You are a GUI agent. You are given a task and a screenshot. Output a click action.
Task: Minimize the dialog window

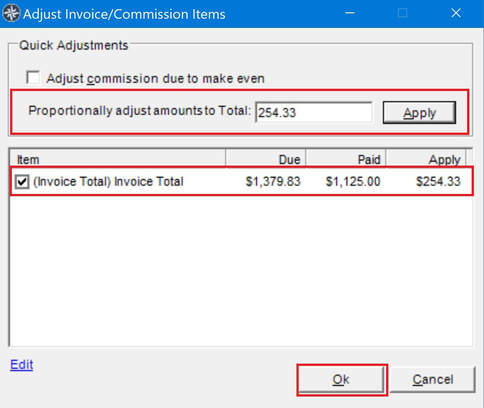pyautogui.click(x=350, y=13)
